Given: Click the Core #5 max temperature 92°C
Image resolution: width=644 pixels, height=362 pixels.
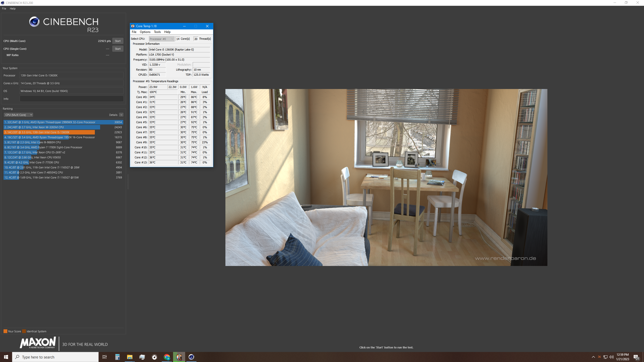Looking at the screenshot, I should (x=194, y=122).
